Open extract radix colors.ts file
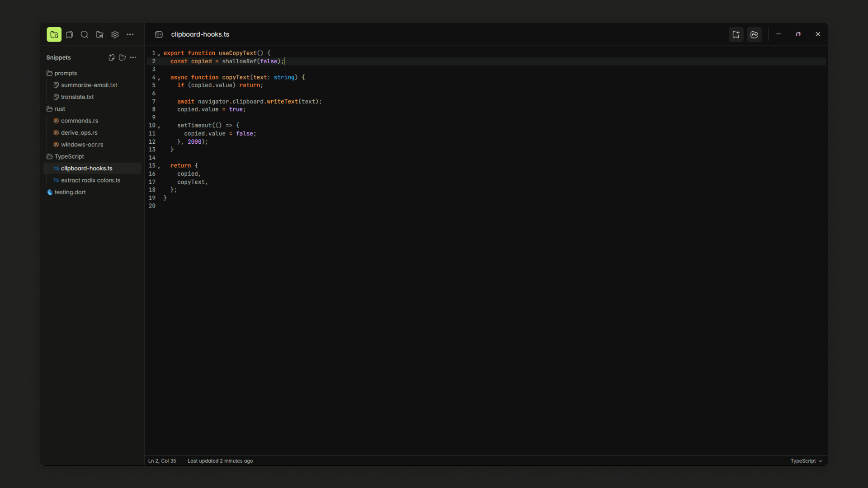The width and height of the screenshot is (868, 488). click(x=90, y=180)
